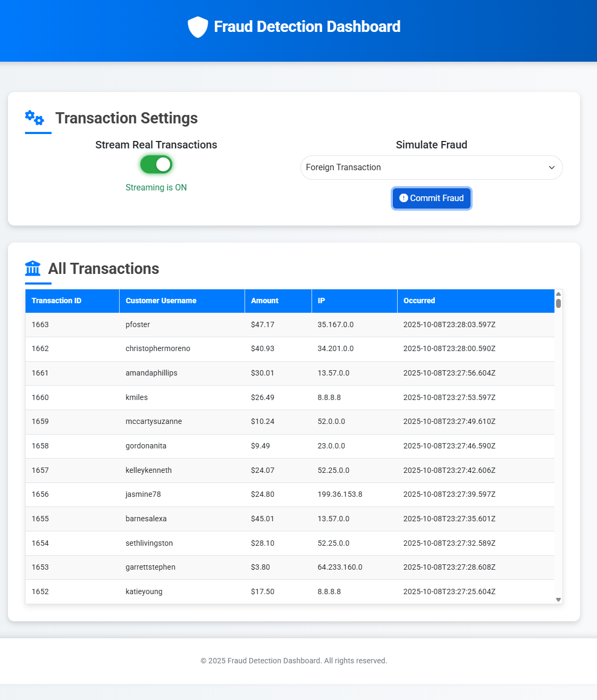The image size is (597, 700).
Task: Click the transactions table scrollbar thumb
Action: tap(558, 304)
